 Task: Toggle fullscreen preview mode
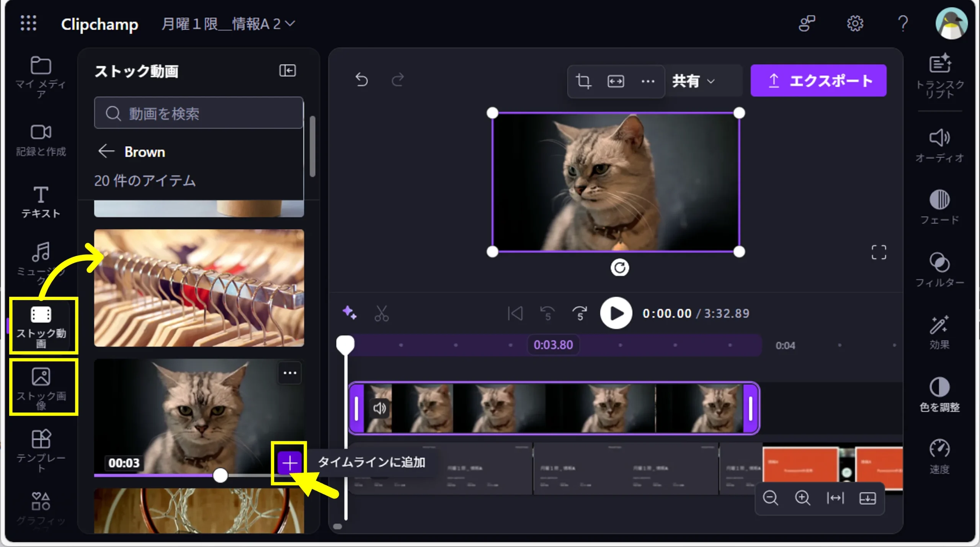879,252
